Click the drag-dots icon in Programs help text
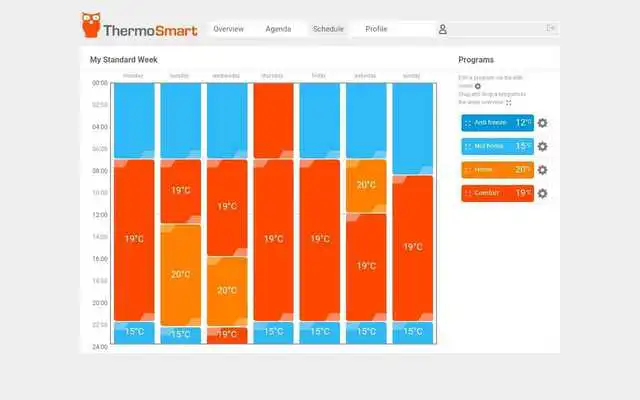 [509, 103]
